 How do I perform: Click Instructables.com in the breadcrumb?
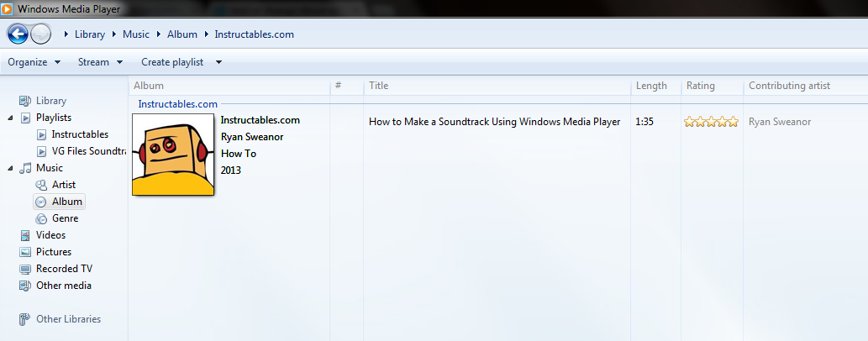point(254,34)
